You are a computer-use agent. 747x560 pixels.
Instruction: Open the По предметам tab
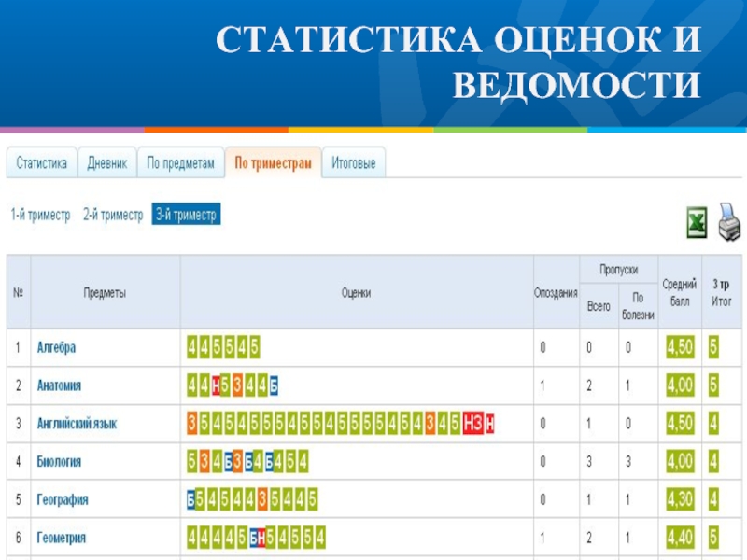point(180,162)
